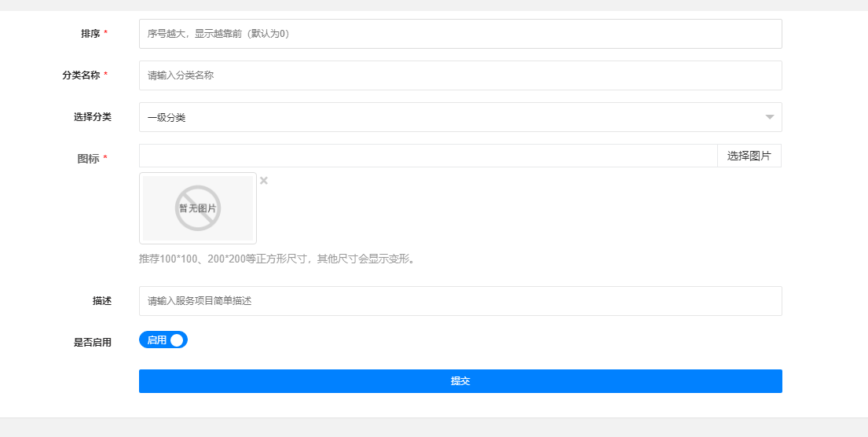Click the 排序 field label
Image resolution: width=868 pixels, height=437 pixels.
(x=90, y=34)
